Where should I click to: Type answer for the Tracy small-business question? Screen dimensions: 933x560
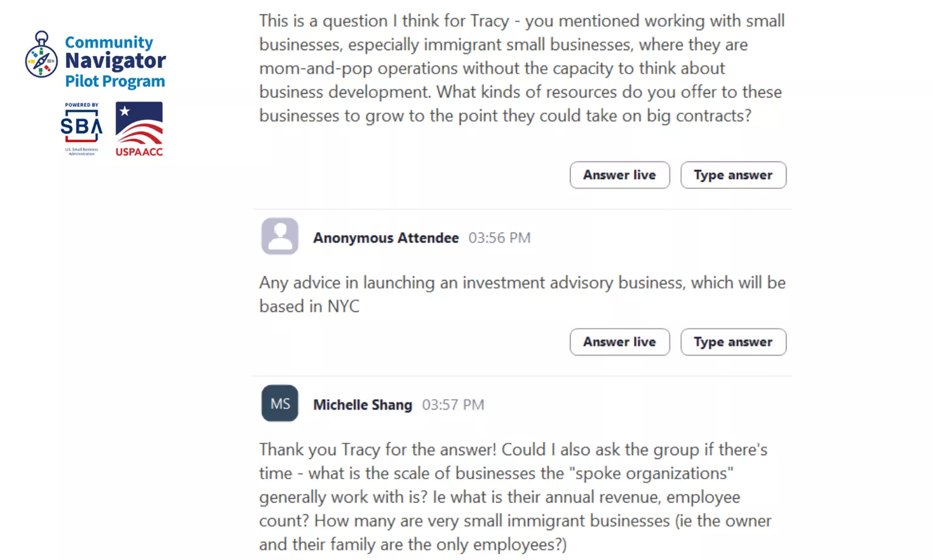(733, 175)
